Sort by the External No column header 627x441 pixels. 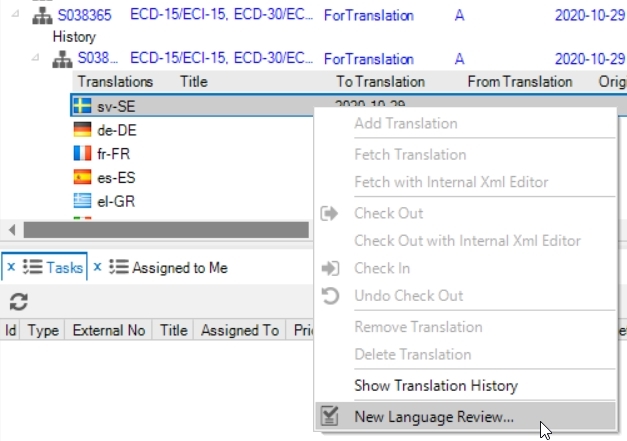tap(109, 330)
